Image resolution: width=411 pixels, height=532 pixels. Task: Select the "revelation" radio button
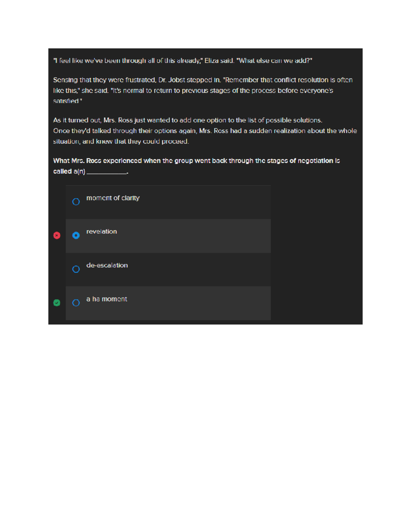coord(76,235)
